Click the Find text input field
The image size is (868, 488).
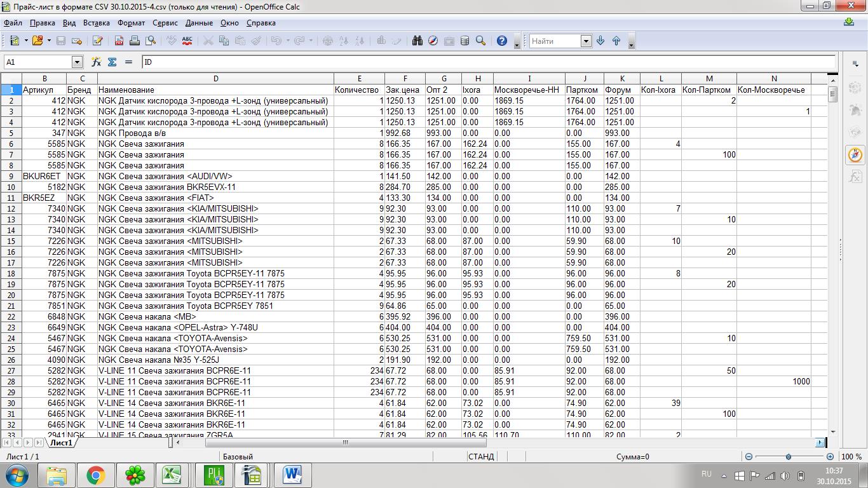tap(555, 41)
